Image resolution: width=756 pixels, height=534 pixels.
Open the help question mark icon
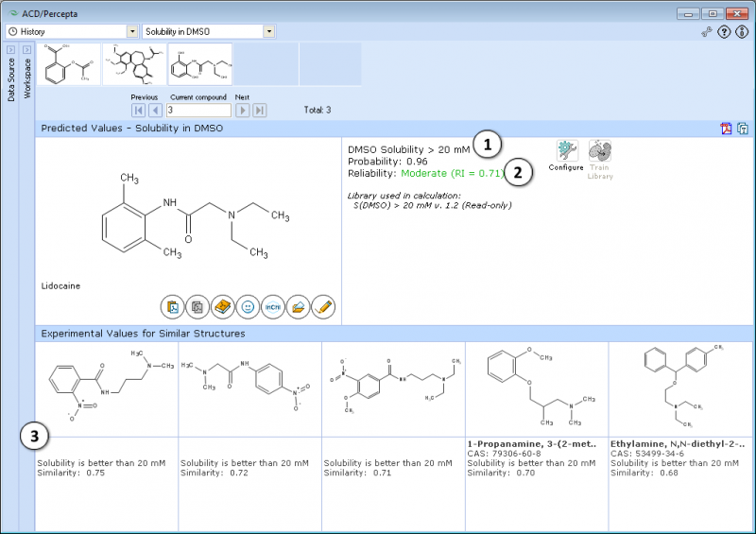coord(724,32)
